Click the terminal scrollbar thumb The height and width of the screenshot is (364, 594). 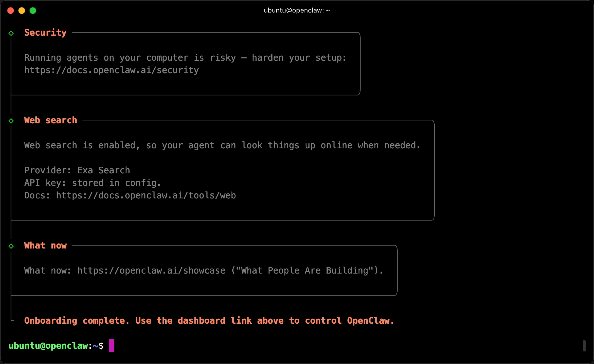(584, 346)
